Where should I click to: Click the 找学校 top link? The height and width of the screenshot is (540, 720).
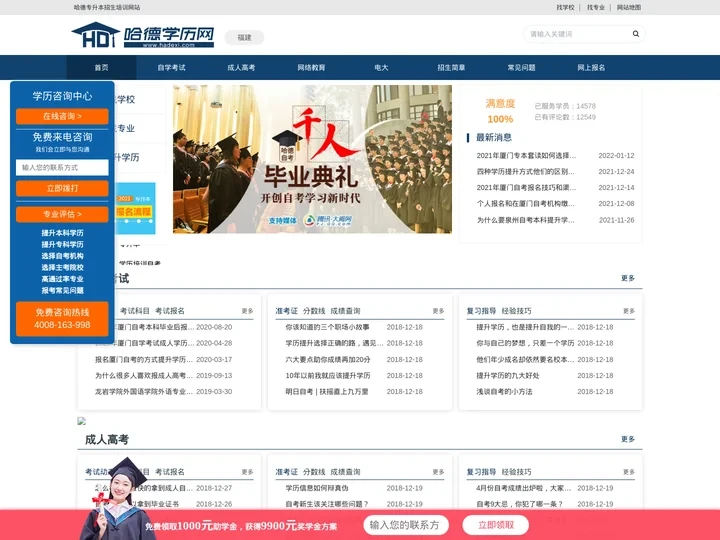565,7
